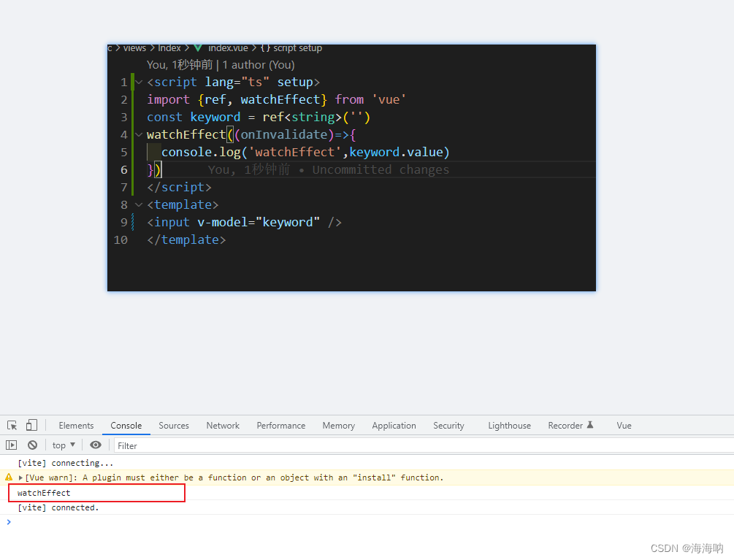Click the '1 author (You)' code lens
Screen dimensions: 734x560
(x=259, y=65)
